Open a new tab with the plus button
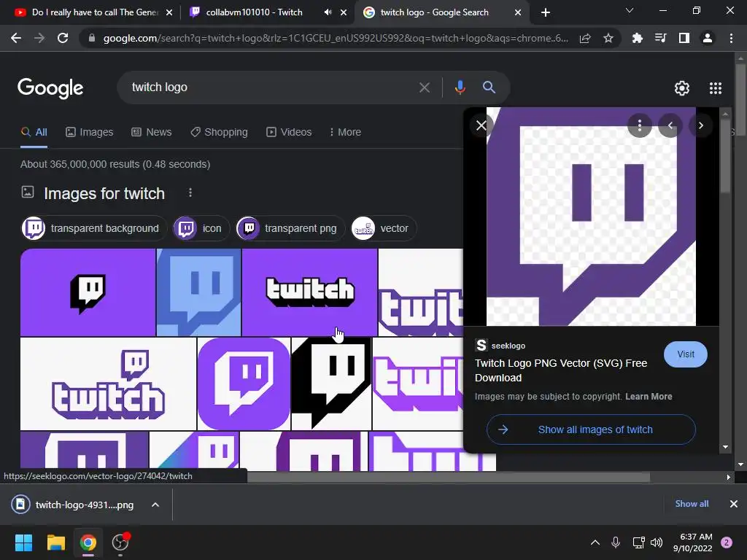Viewport: 747px width, 560px height. (546, 12)
